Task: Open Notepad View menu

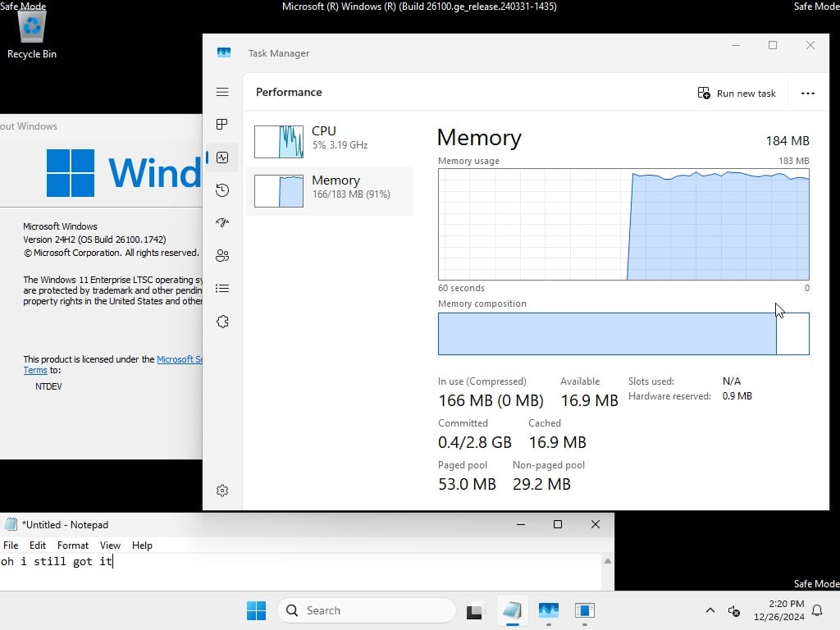Action: [x=110, y=546]
